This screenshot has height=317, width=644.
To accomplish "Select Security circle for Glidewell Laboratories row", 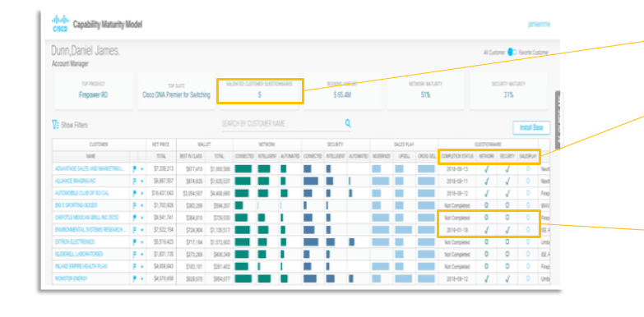I will [x=507, y=254].
